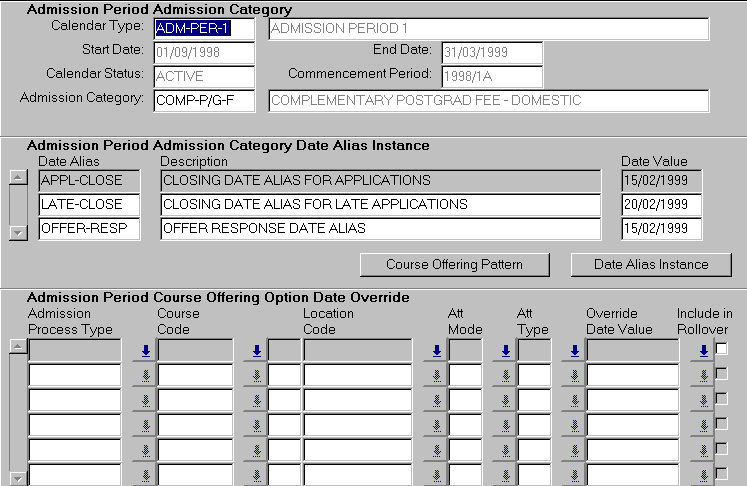Click the Admission Category field COMP-P/G-F
Screen dimensions: 747x486
[204, 100]
